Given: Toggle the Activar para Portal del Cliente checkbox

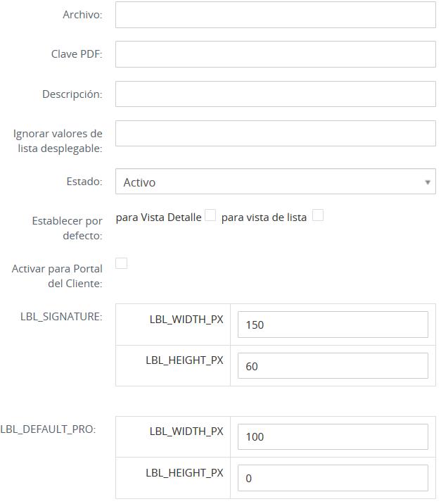Looking at the screenshot, I should pyautogui.click(x=122, y=263).
